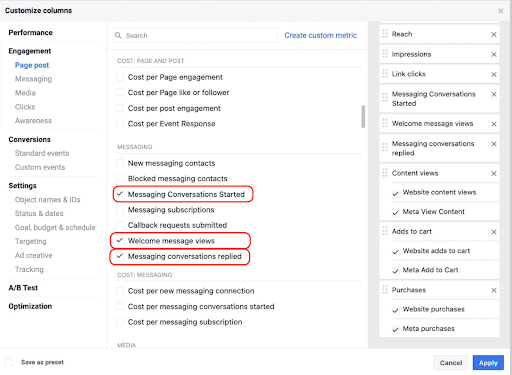
Task: Jump to Clicks in the sidebar
Action: click(25, 107)
